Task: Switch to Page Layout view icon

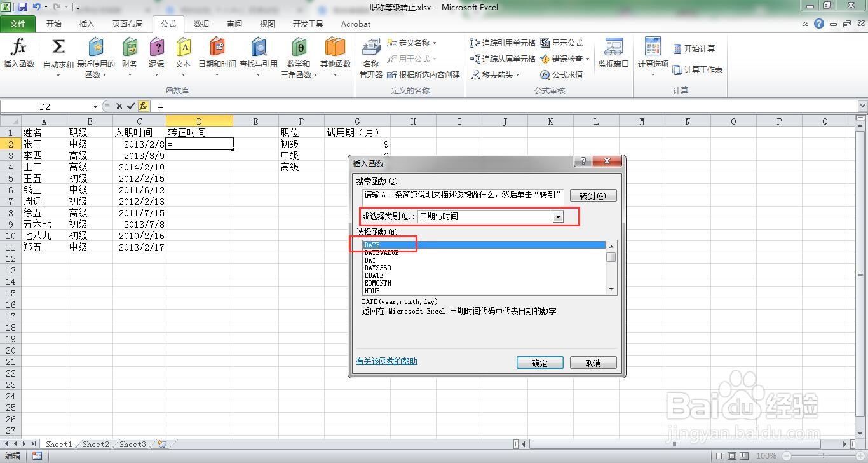Action: (x=732, y=455)
